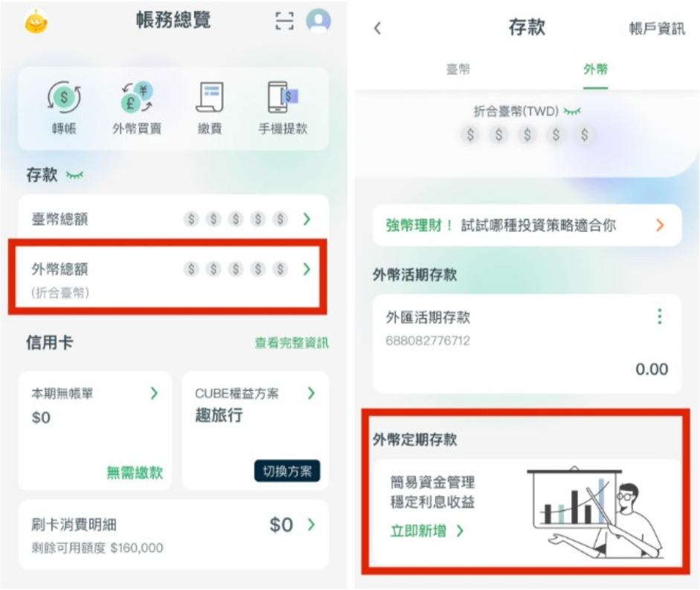Tap 剩餘可用額度 $160,000 text
The image size is (700, 590).
(97, 548)
